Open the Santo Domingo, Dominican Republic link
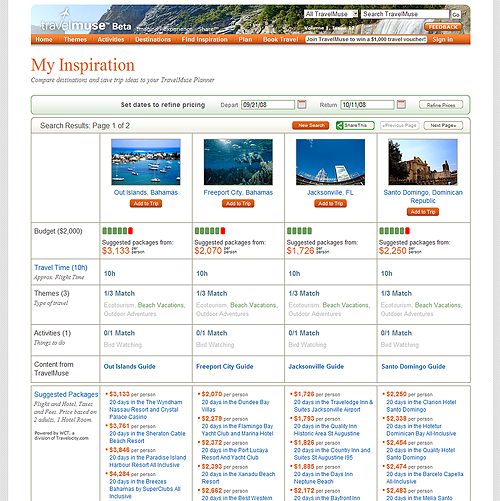The width and height of the screenshot is (500, 501). click(423, 197)
